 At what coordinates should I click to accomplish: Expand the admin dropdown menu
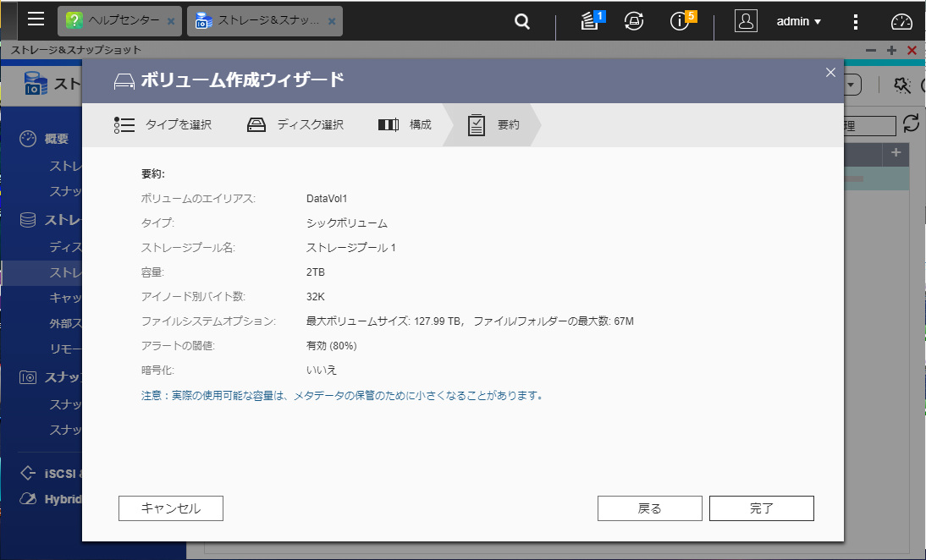[798, 21]
